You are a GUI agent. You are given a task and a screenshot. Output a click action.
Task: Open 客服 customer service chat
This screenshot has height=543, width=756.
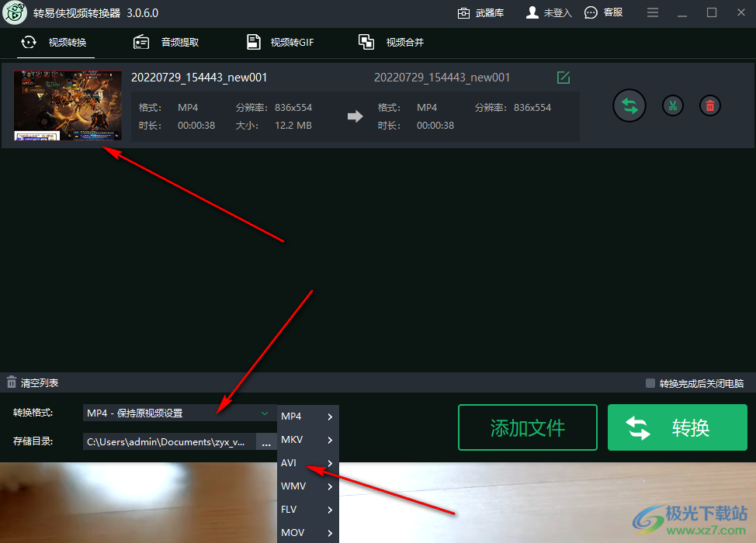coord(603,12)
